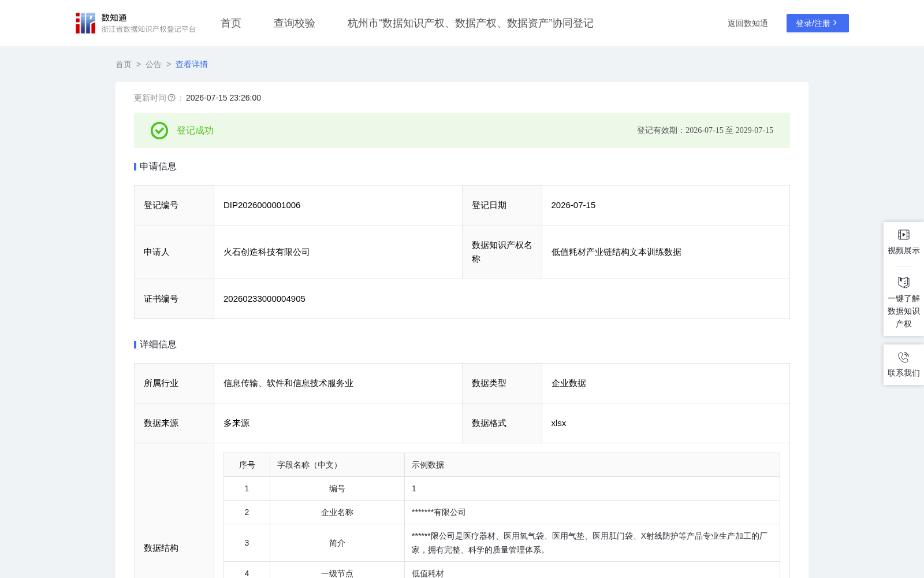Click the 公告 breadcrumb link
The image size is (924, 578).
coord(154,64)
